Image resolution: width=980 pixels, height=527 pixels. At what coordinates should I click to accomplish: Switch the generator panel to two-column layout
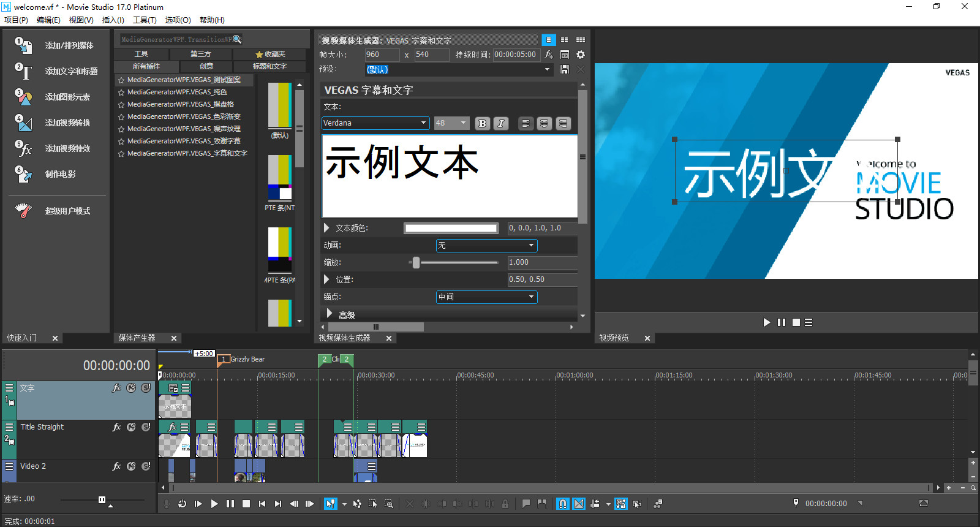tap(564, 40)
